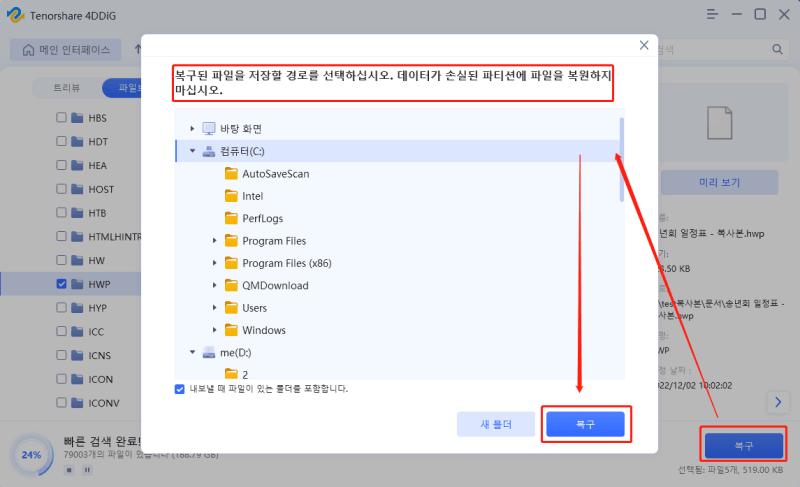Check the ICON checkbox
Image resolution: width=800 pixels, height=487 pixels.
point(61,379)
